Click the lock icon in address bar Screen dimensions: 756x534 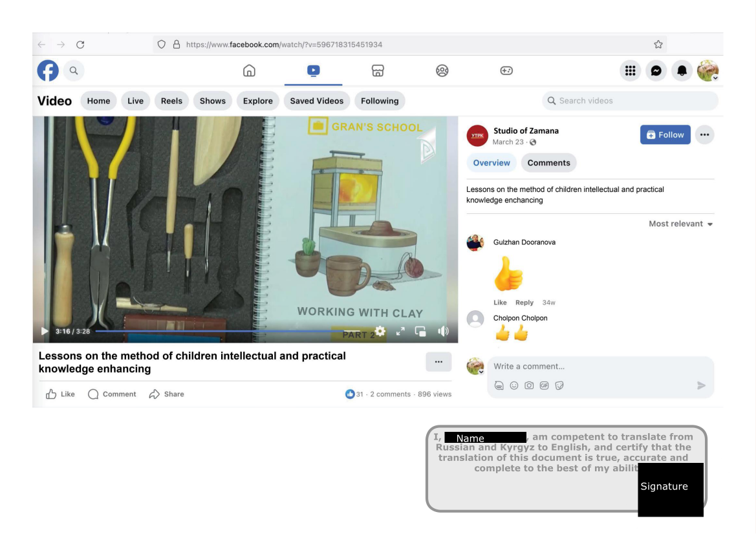tap(177, 45)
